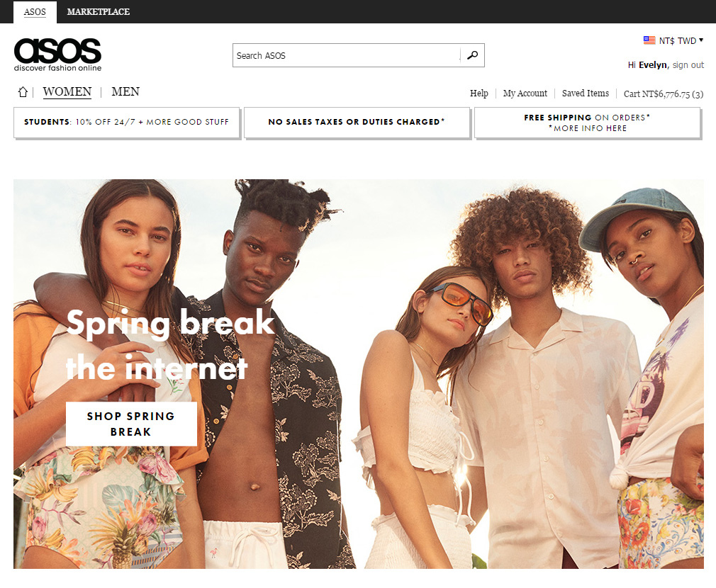Click the Help link
Viewport: 716px width, 588px height.
[479, 93]
